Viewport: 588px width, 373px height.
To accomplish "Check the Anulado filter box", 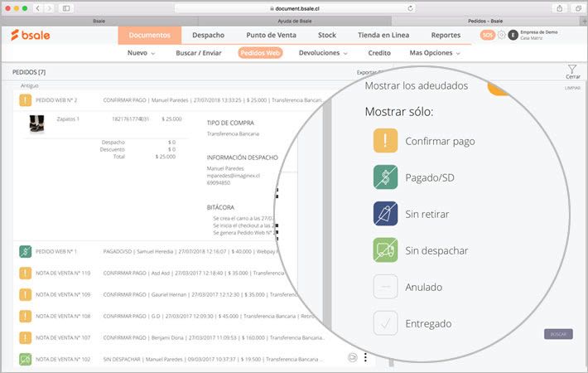I will (x=385, y=287).
